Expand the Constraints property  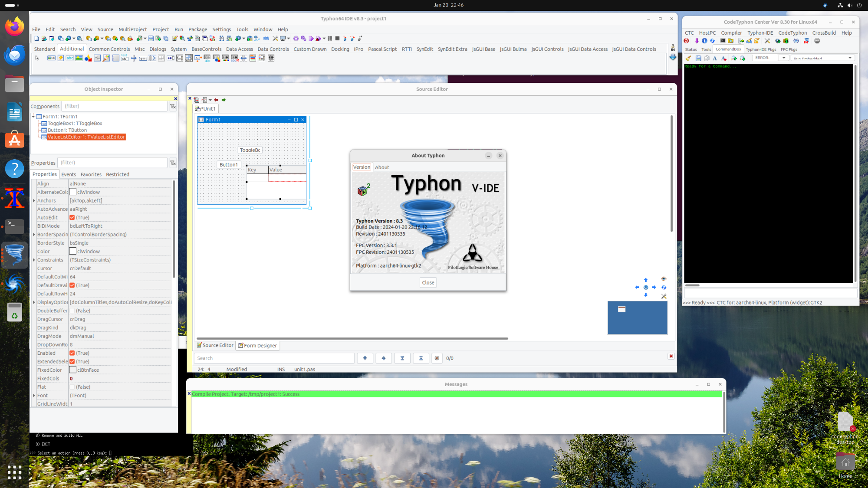click(34, 260)
